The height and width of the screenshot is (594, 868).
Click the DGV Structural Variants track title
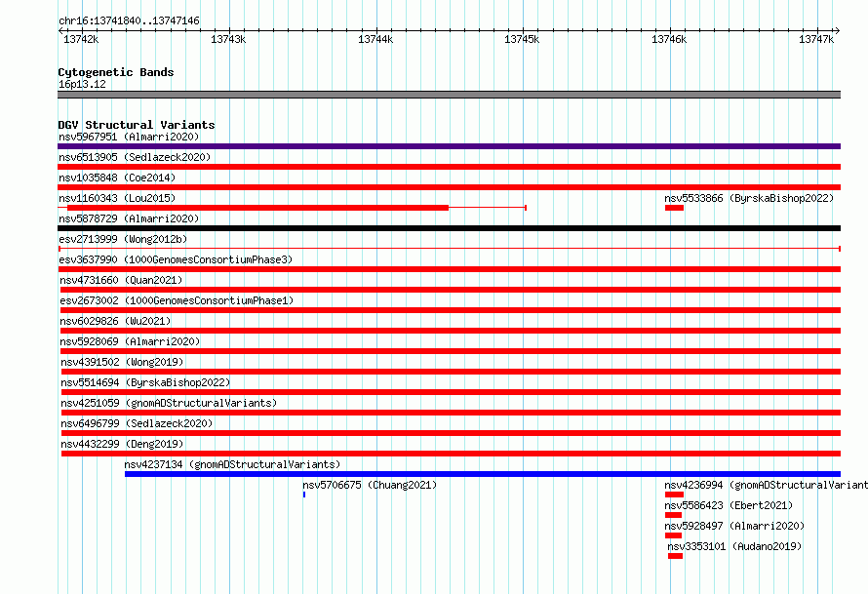[137, 125]
